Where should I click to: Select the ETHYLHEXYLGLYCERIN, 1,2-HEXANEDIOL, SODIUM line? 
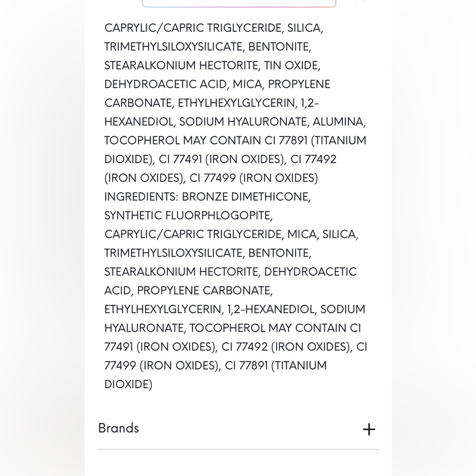(235, 309)
